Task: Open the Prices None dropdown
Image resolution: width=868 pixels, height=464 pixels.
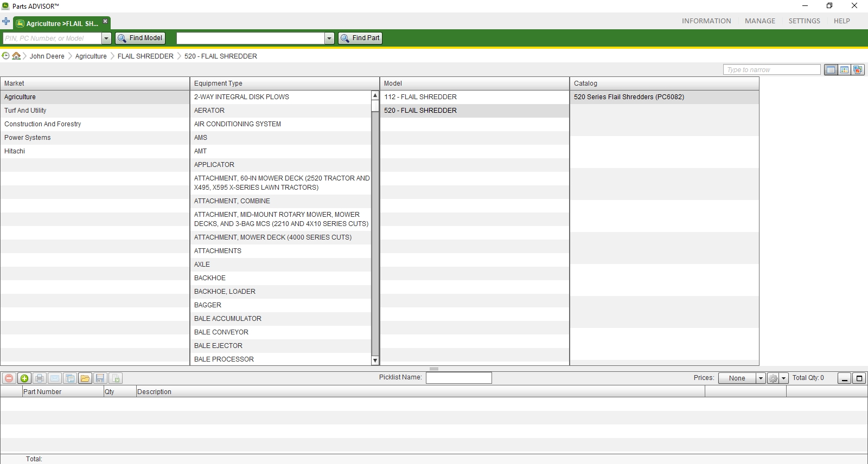Action: (742, 378)
